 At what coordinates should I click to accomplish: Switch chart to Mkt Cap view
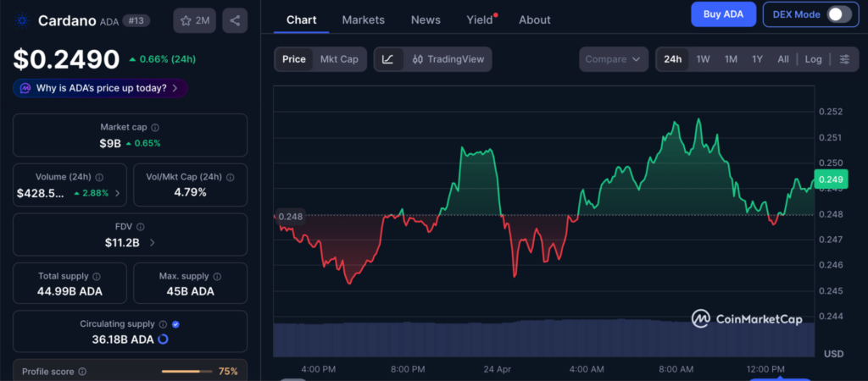point(338,59)
